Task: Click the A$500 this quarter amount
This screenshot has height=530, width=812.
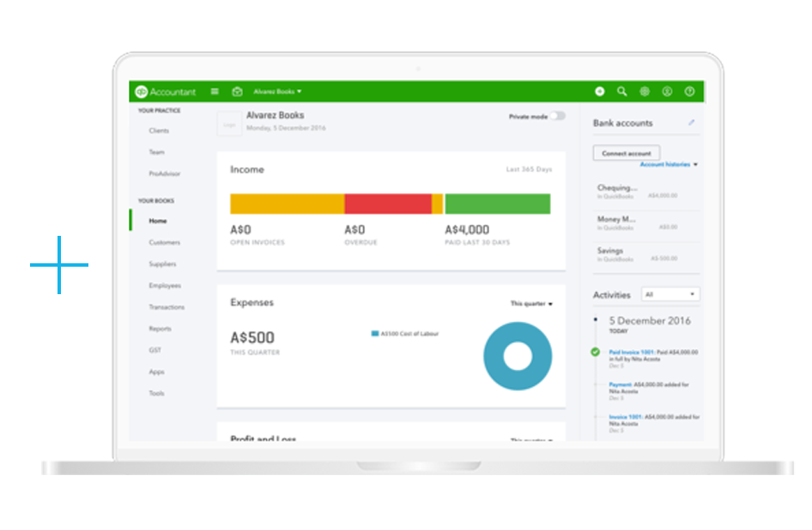Action: tap(252, 337)
